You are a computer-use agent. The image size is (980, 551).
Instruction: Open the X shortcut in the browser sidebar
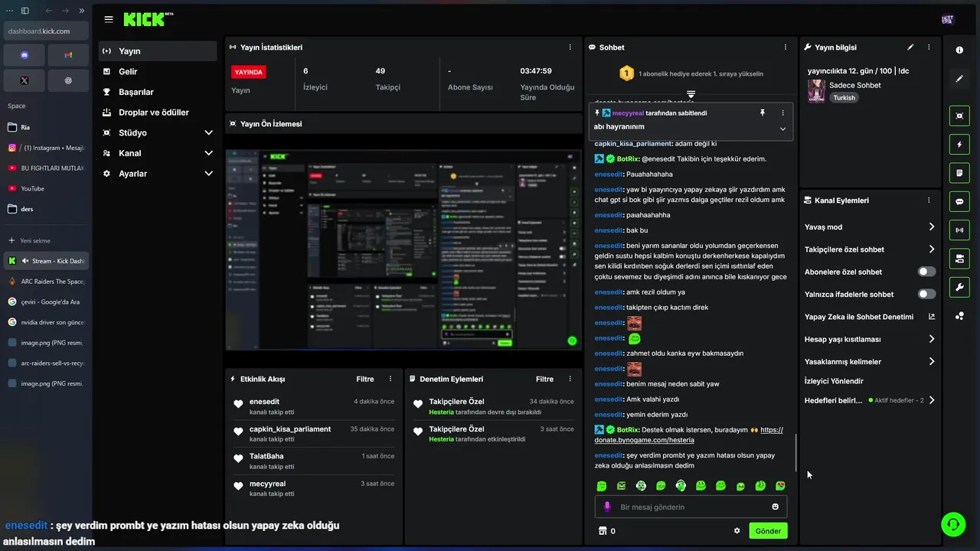click(24, 80)
